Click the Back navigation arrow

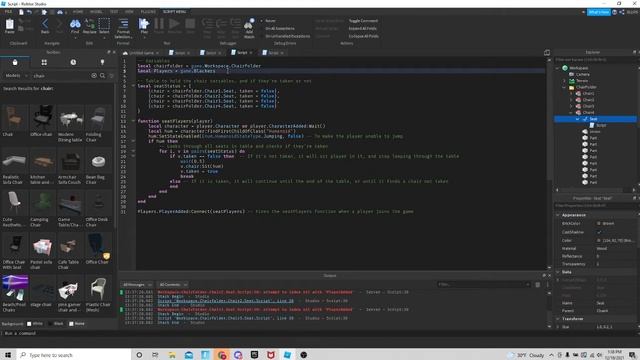(45, 25)
